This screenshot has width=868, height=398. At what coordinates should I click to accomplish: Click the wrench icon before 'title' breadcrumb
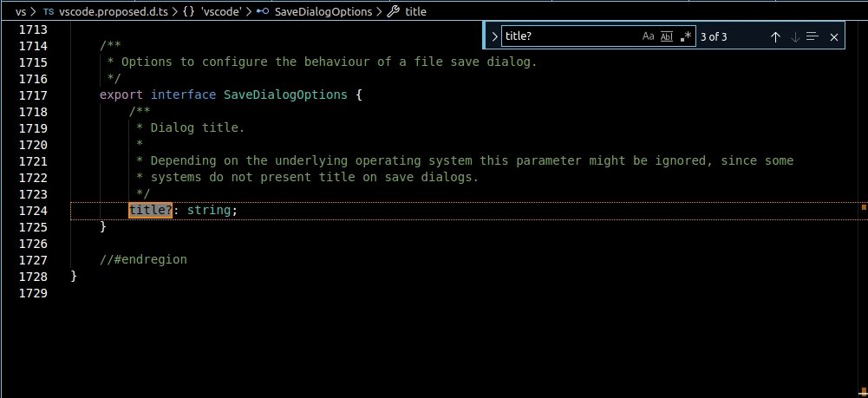click(393, 11)
